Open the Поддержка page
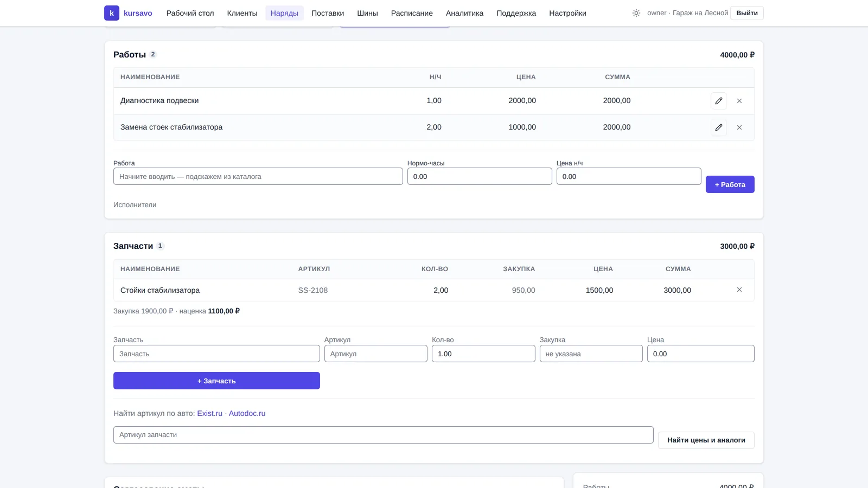This screenshot has width=868, height=488. [516, 13]
